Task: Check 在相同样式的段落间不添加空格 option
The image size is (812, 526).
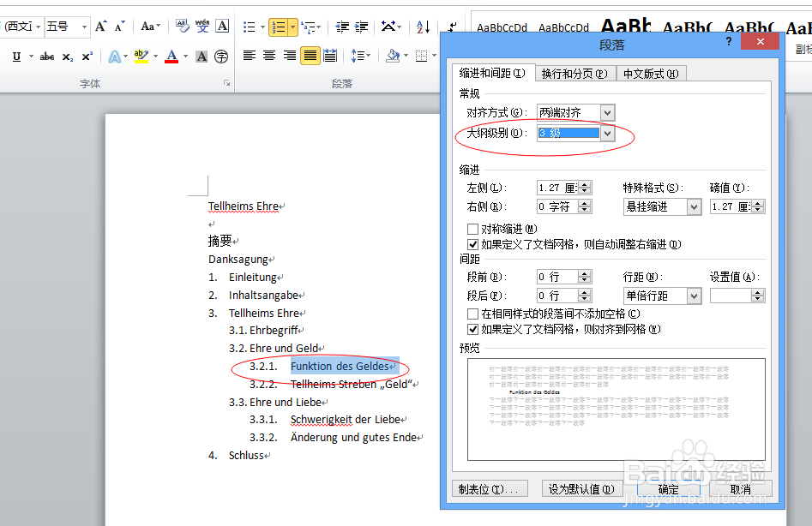Action: [472, 312]
